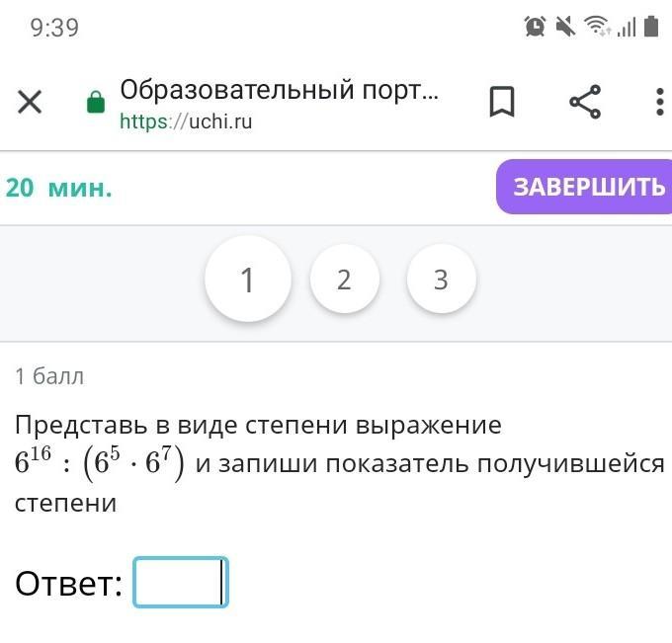The height and width of the screenshot is (643, 672).
Task: Tap the alarm icon in status bar
Action: point(535,27)
